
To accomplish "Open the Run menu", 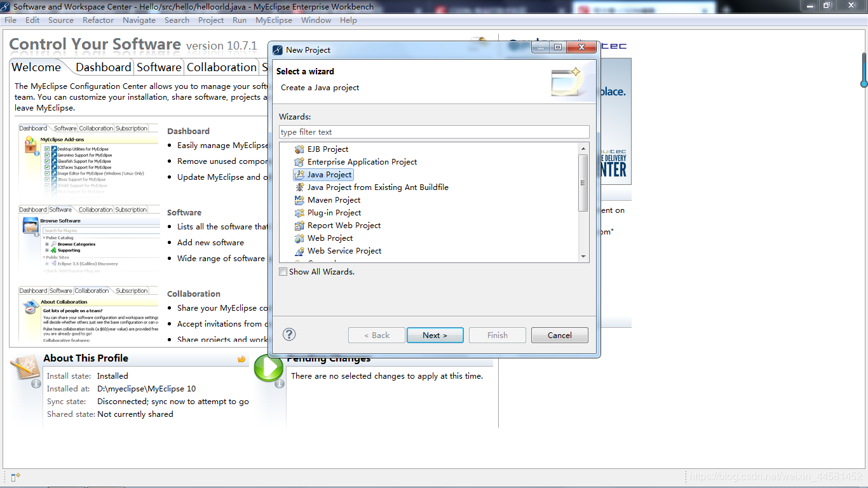I will 240,20.
